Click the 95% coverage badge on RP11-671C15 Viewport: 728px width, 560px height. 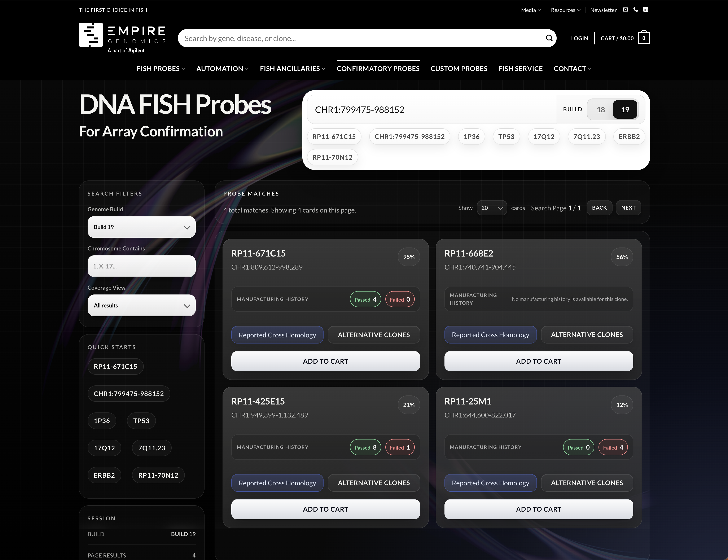(x=409, y=257)
